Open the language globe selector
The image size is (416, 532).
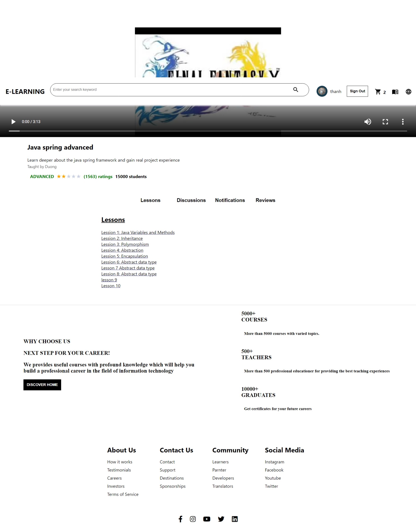(x=408, y=91)
